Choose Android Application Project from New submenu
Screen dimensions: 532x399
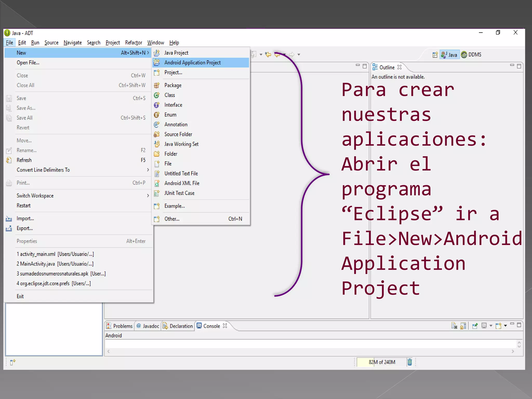click(201, 63)
